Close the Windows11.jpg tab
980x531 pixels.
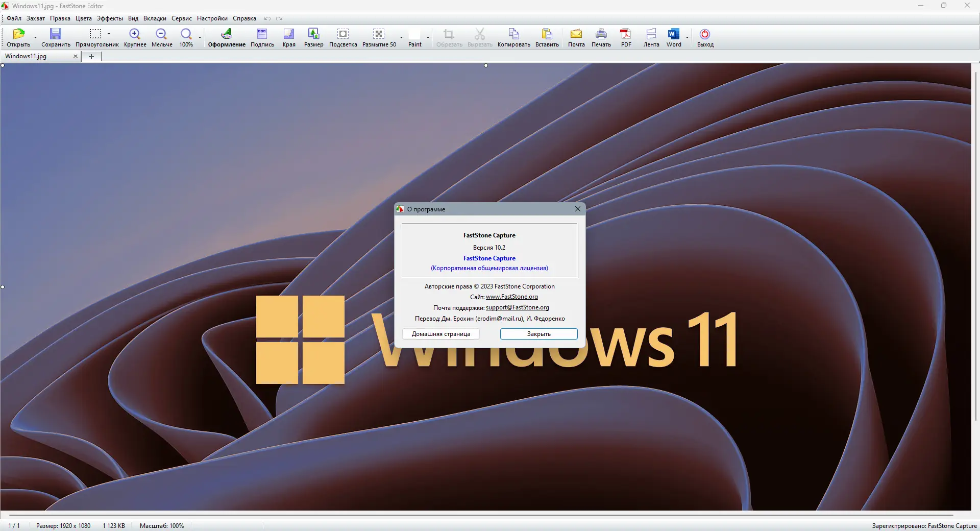point(76,56)
